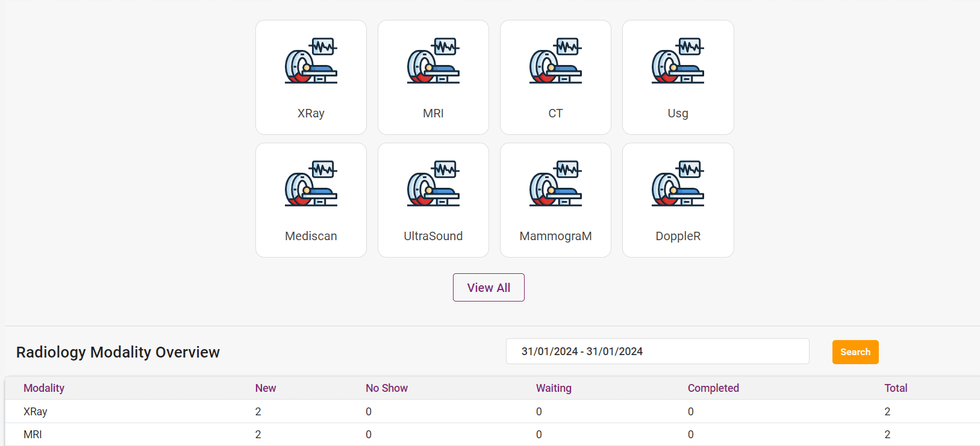Select the MRI scanner icon

433,61
